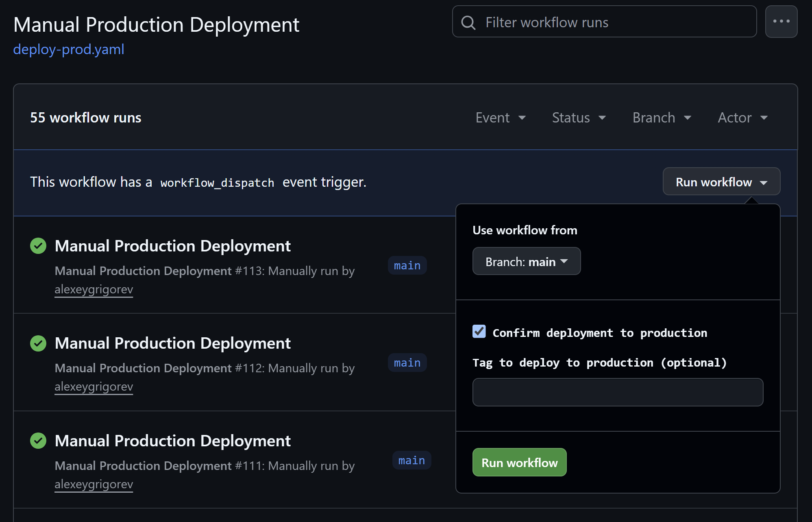
Task: Open the Actor filter dropdown
Action: point(743,118)
